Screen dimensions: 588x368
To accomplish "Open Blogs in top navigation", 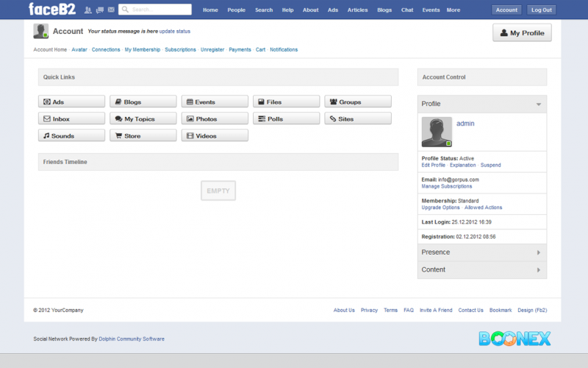I will click(384, 10).
